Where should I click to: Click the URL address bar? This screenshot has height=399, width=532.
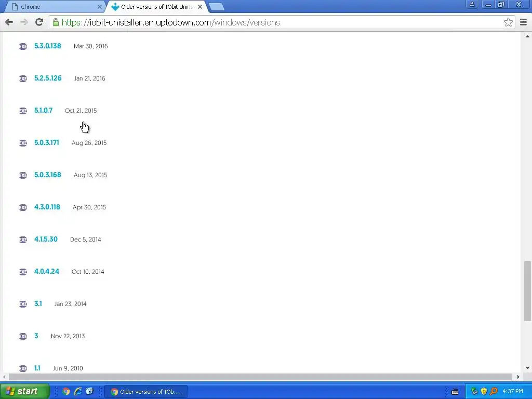[x=282, y=22]
